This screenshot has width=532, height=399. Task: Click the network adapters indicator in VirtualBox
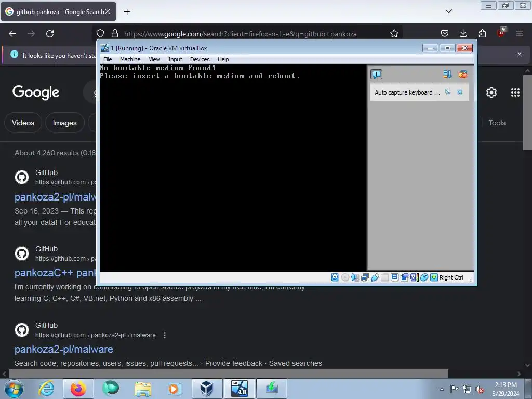tap(365, 277)
